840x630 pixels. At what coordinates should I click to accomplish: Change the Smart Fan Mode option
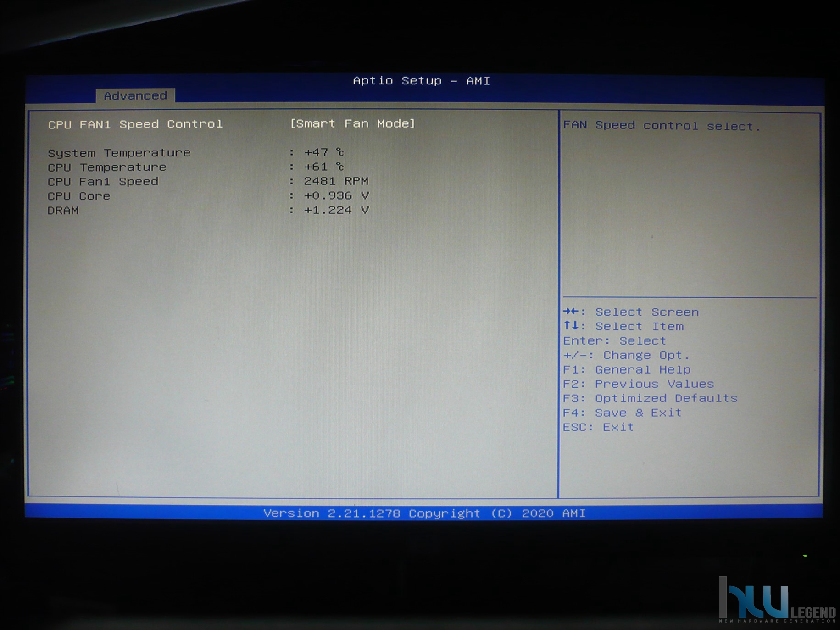(x=352, y=123)
